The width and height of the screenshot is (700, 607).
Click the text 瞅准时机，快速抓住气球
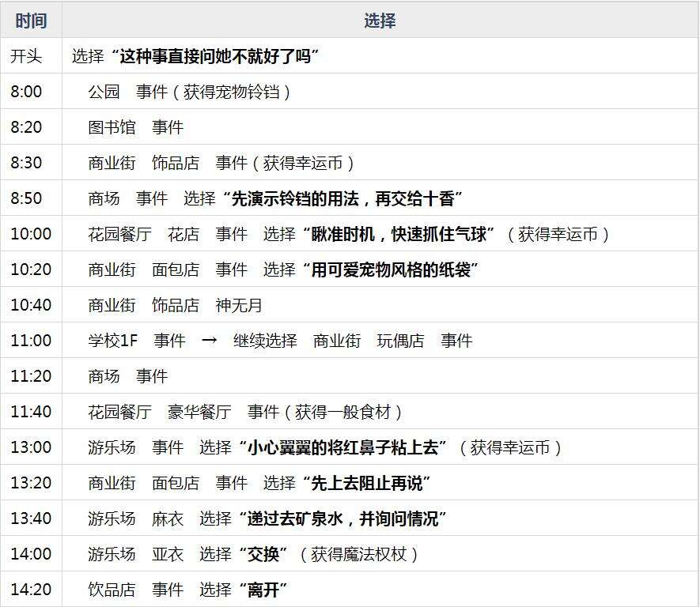click(x=399, y=234)
